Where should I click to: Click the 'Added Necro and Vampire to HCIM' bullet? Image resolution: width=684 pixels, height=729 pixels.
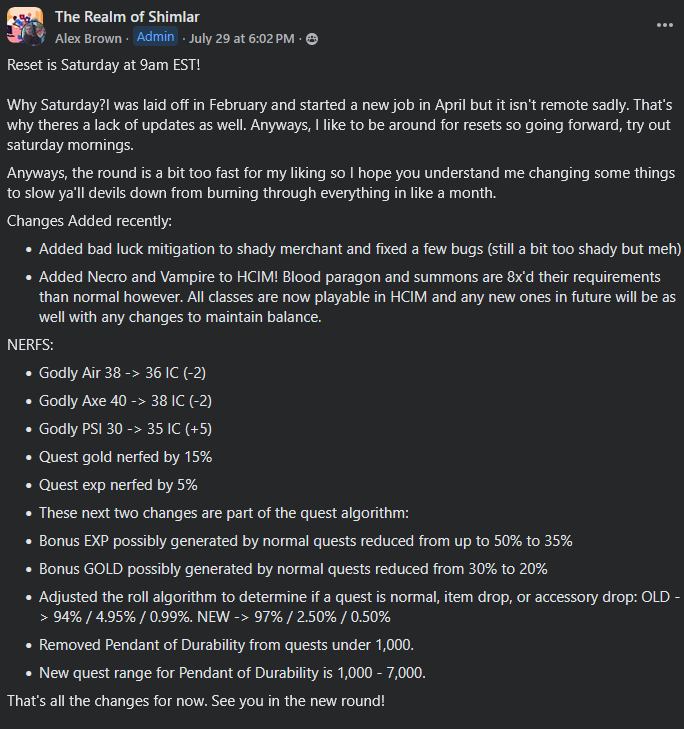357,297
